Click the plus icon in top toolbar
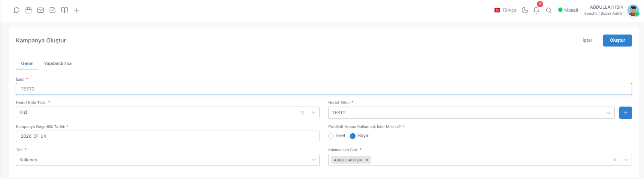644x179 pixels. coord(77,10)
